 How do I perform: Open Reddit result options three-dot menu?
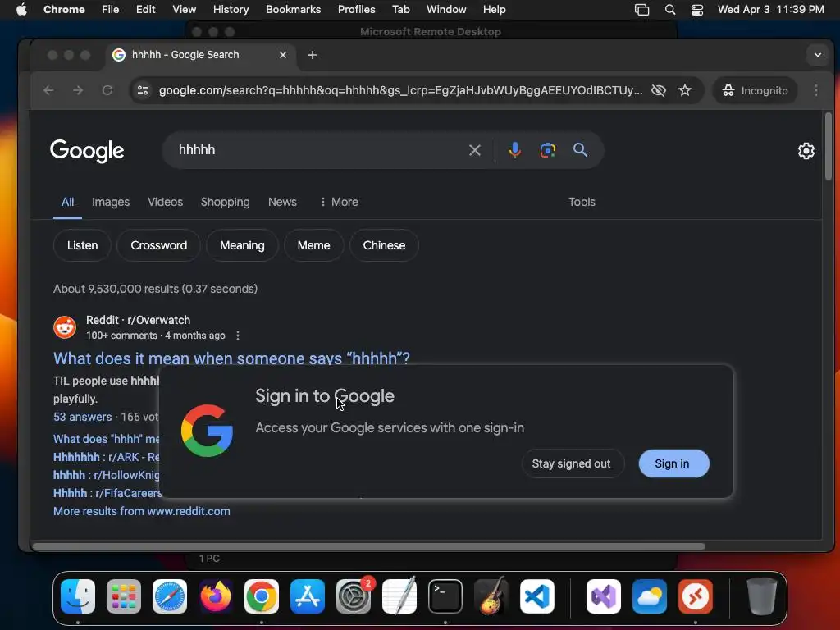[238, 336]
